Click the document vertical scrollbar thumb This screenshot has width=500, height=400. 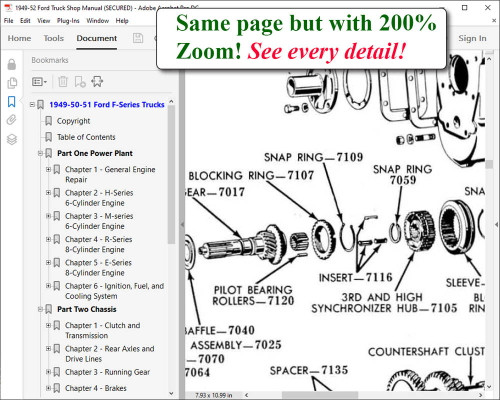click(x=489, y=164)
